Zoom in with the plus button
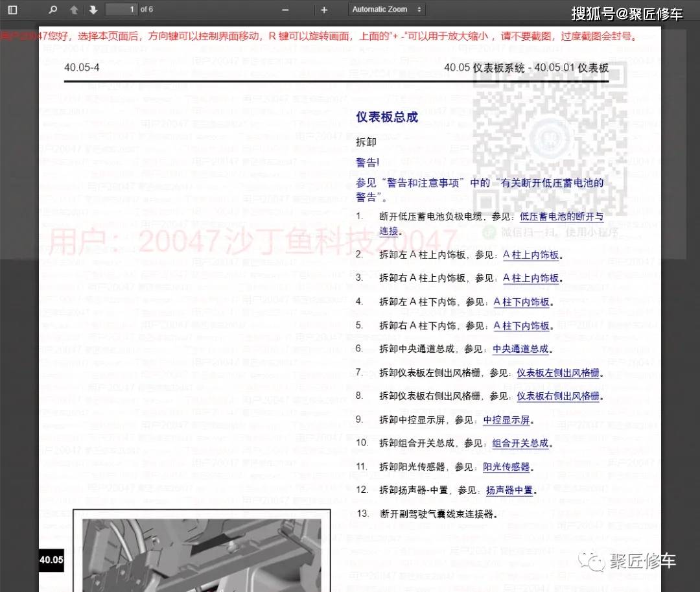700x592 pixels. [324, 10]
